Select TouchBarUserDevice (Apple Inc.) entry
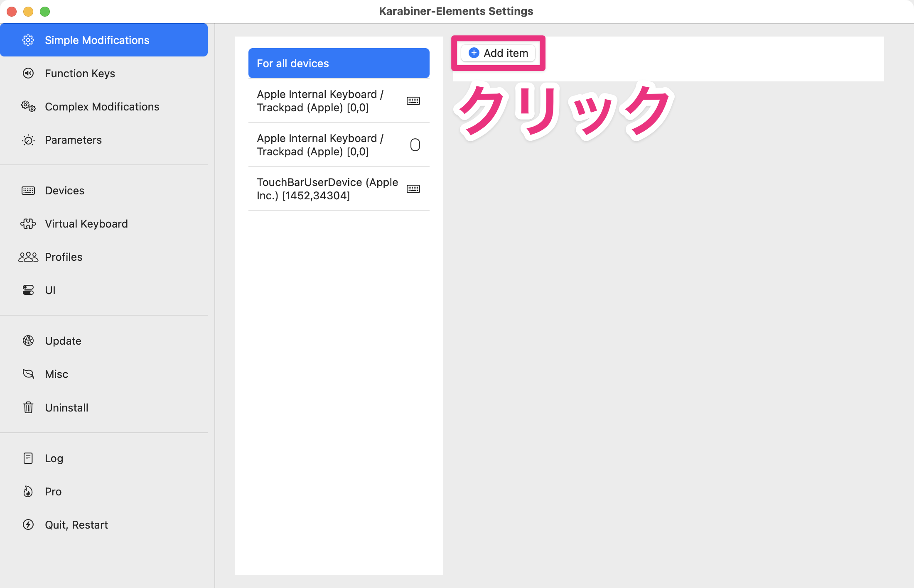914x588 pixels. coord(327,189)
